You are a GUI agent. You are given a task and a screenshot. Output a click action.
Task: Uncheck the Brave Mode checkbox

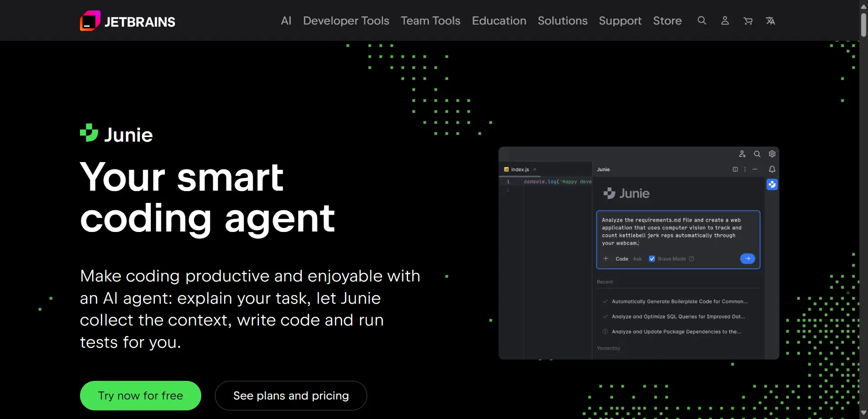click(652, 259)
